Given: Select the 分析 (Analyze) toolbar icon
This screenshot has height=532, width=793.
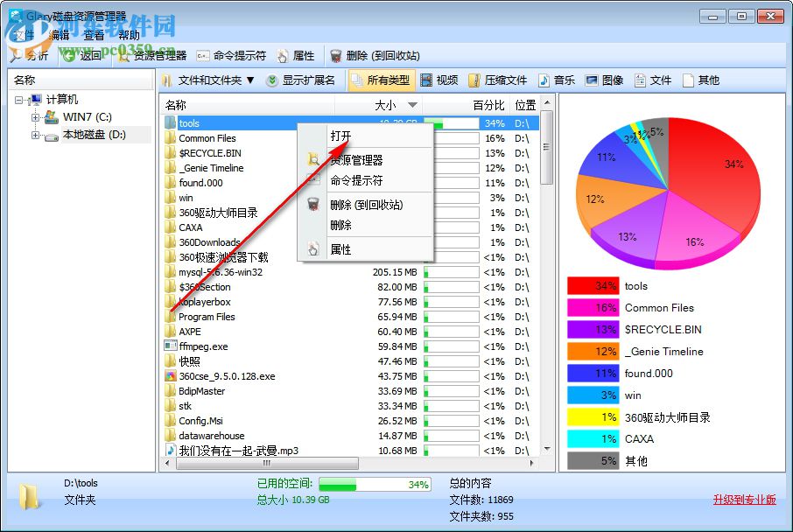Looking at the screenshot, I should pos(26,55).
